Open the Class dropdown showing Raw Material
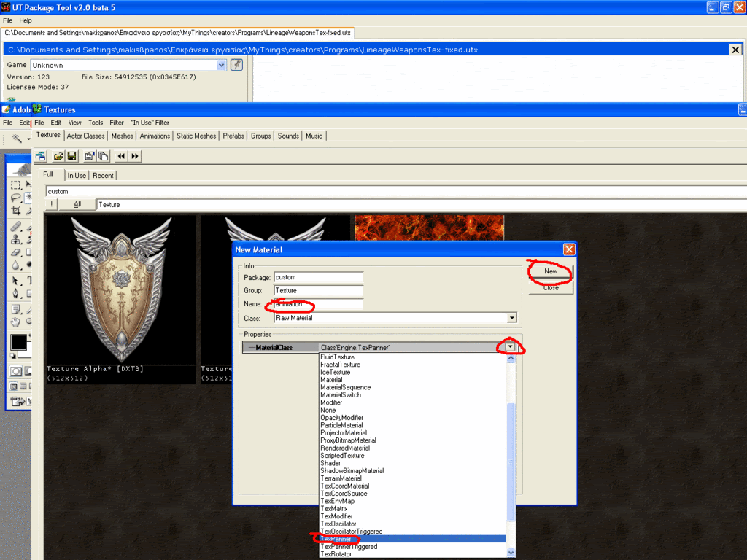 click(511, 318)
